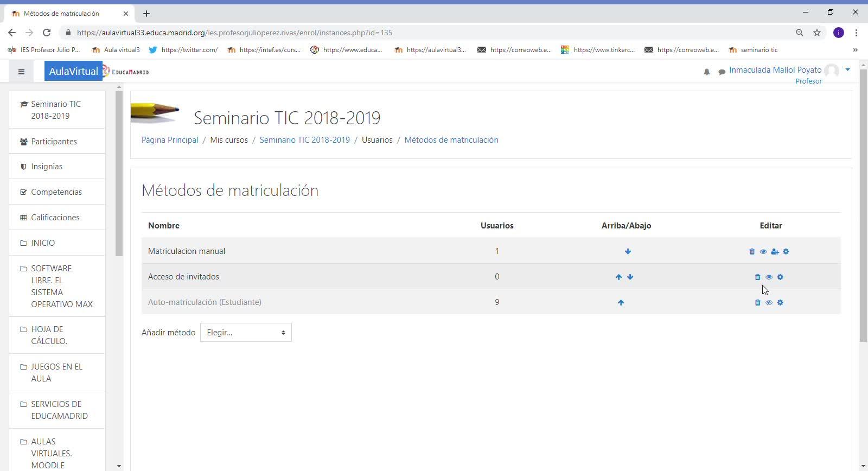This screenshot has height=471, width=868.
Task: Move Auto-matriculación method up
Action: [621, 303]
